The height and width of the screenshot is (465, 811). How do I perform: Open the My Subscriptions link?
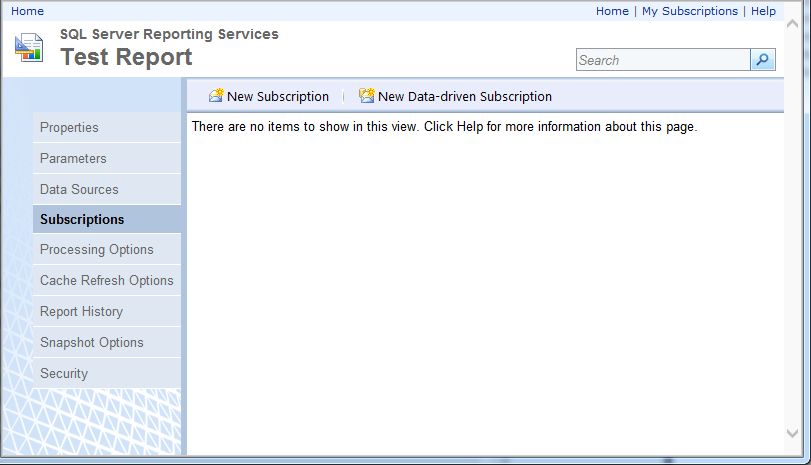(x=690, y=11)
